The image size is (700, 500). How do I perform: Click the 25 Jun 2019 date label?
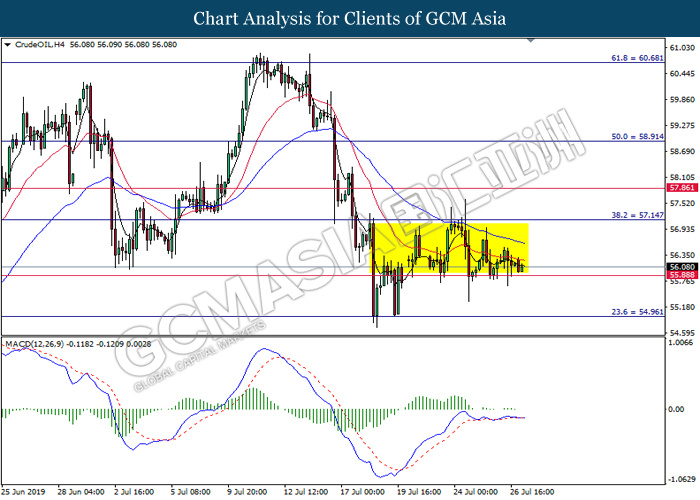pyautogui.click(x=24, y=492)
